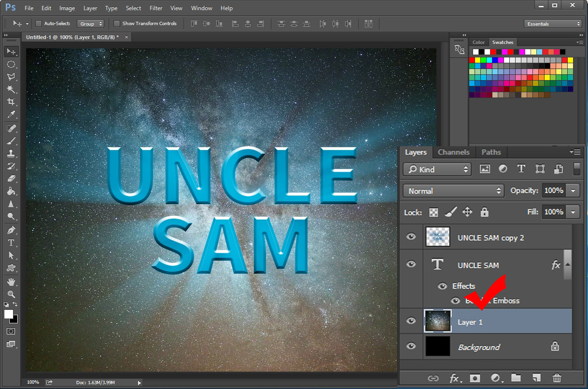
Task: Select the Crop tool
Action: [x=11, y=102]
